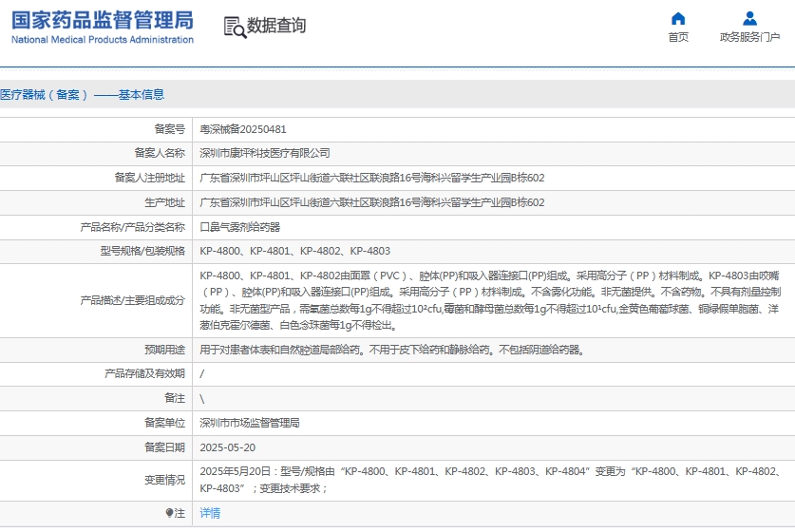Click the 变更情况 row label
This screenshot has width=795, height=532.
pyautogui.click(x=164, y=480)
